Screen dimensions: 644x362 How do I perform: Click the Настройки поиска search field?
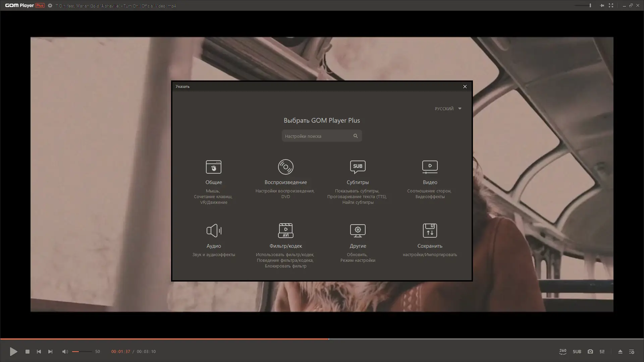point(317,136)
